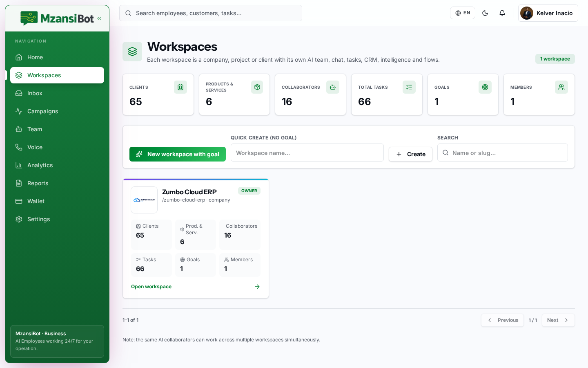
Task: Go to the Previous page
Action: point(502,320)
